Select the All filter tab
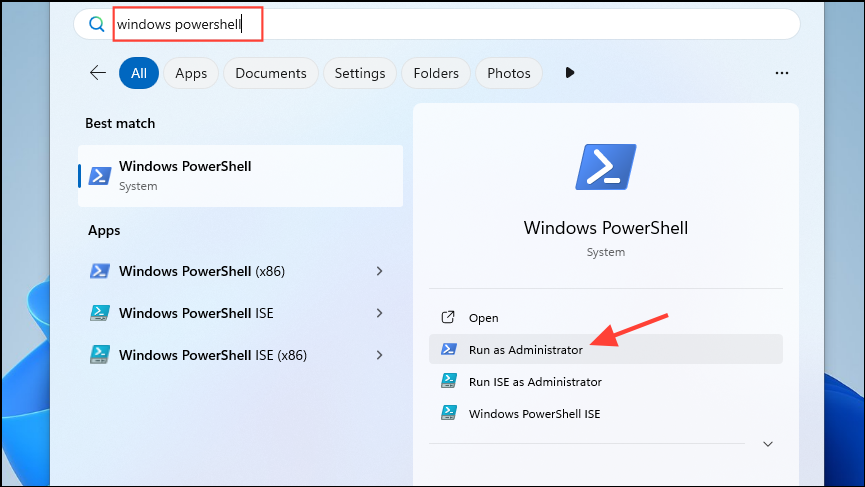Image resolution: width=865 pixels, height=487 pixels. pos(139,73)
